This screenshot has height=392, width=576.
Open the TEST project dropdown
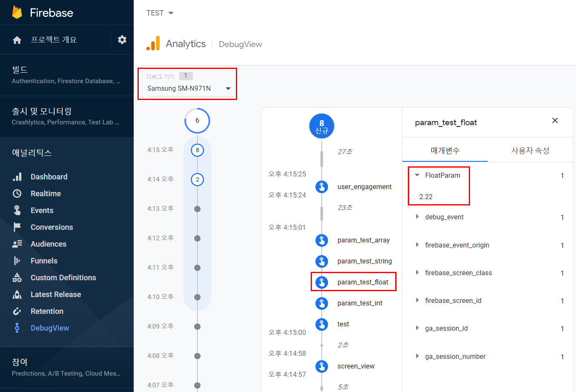[x=160, y=13]
